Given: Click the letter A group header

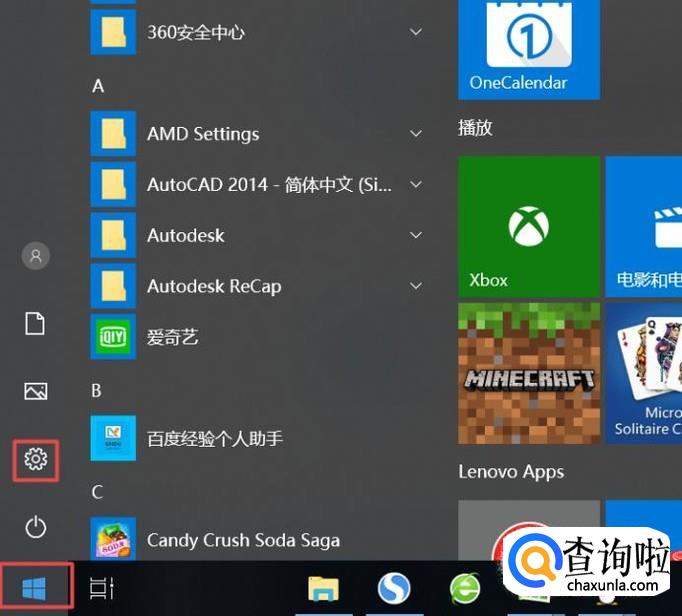Looking at the screenshot, I should point(98,86).
